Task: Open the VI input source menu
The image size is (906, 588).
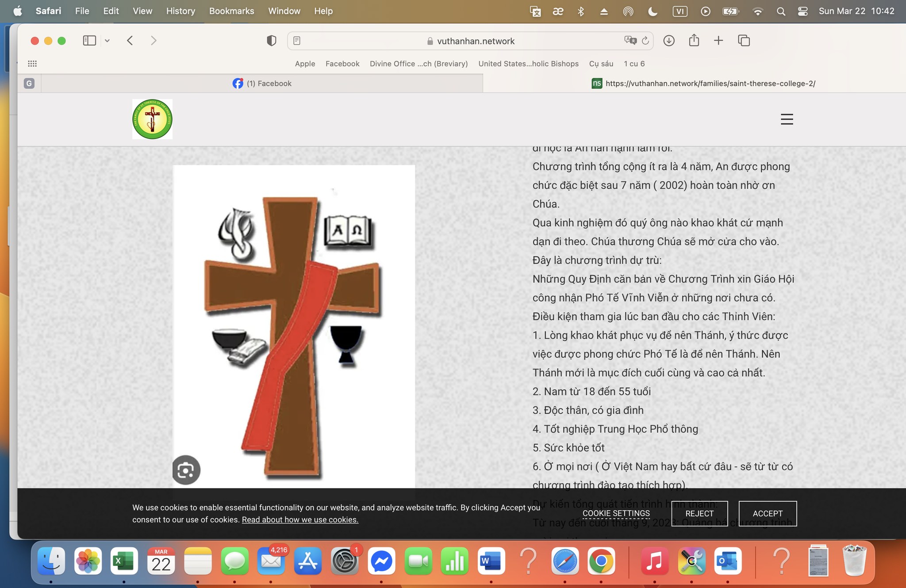Action: click(680, 11)
